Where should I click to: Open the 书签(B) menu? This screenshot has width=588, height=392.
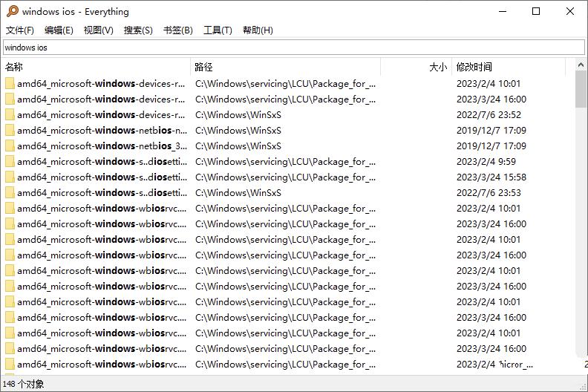pos(177,30)
